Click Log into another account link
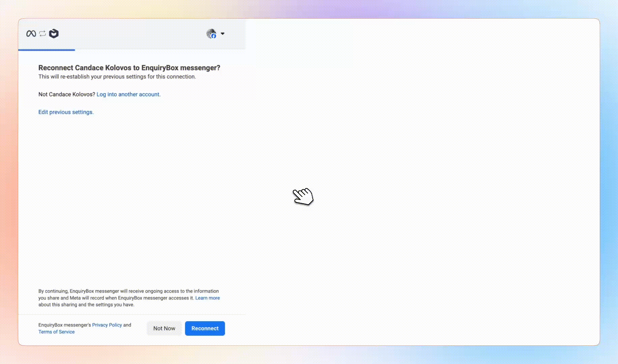Viewport: 618px width, 364px height. pos(129,94)
